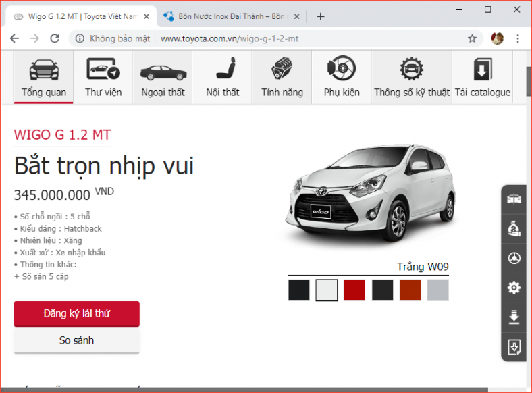Open a new browser tab

tap(321, 16)
